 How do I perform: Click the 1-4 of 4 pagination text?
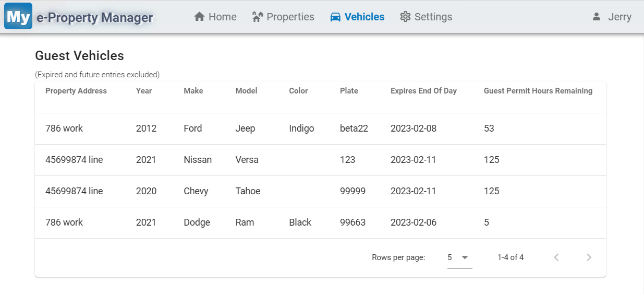tap(511, 257)
